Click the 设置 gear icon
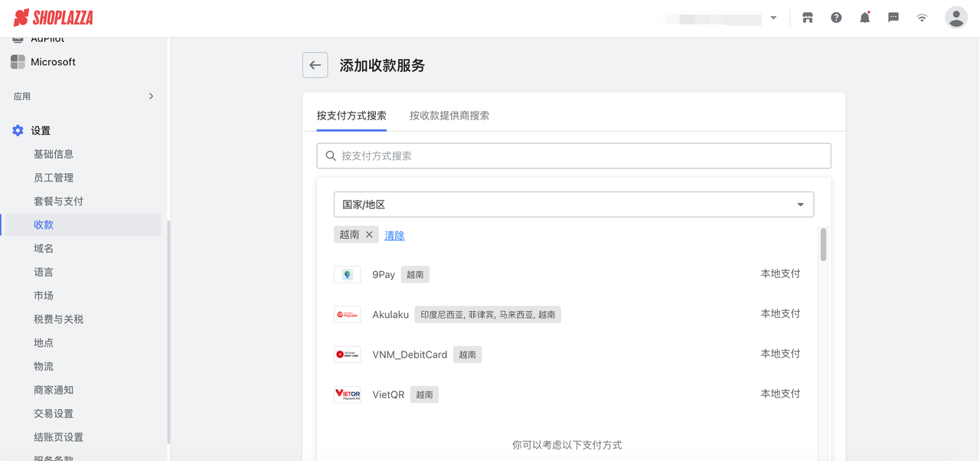This screenshot has width=980, height=461. click(x=17, y=130)
